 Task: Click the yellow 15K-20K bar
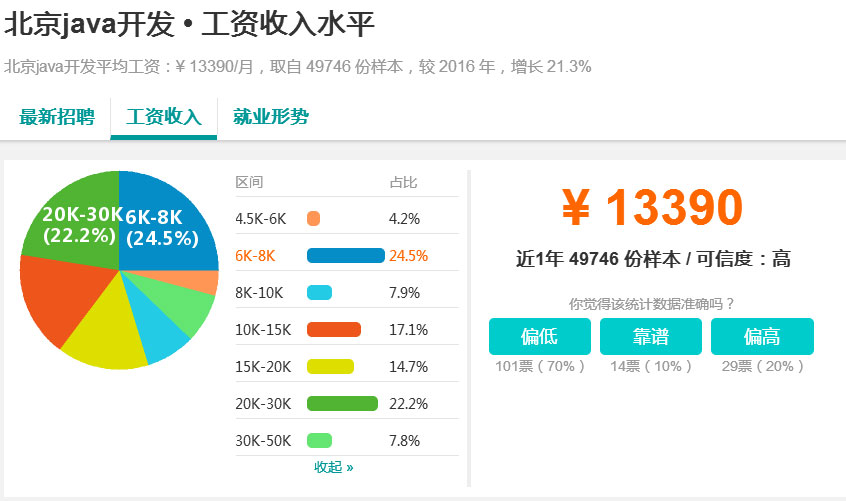coord(330,367)
